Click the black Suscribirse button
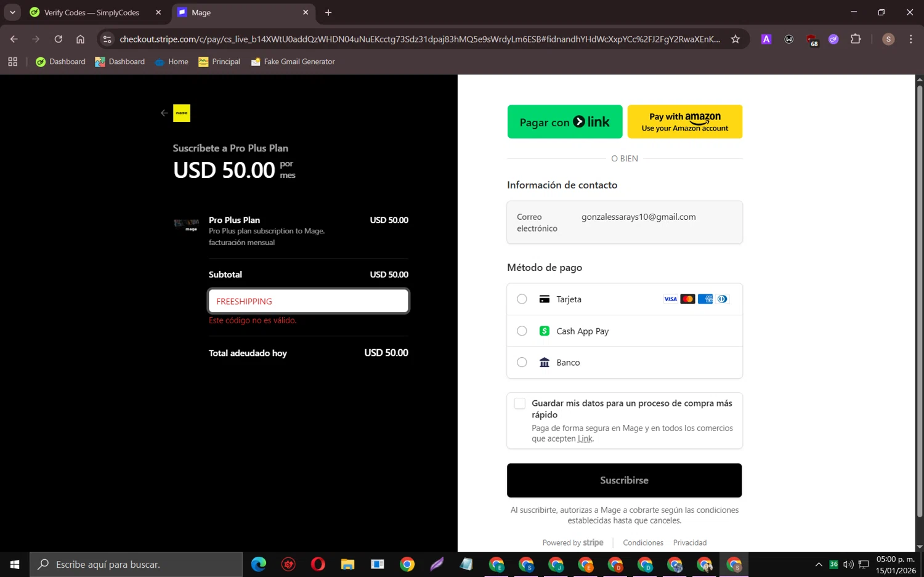Viewport: 924px width, 577px height. pyautogui.click(x=624, y=480)
